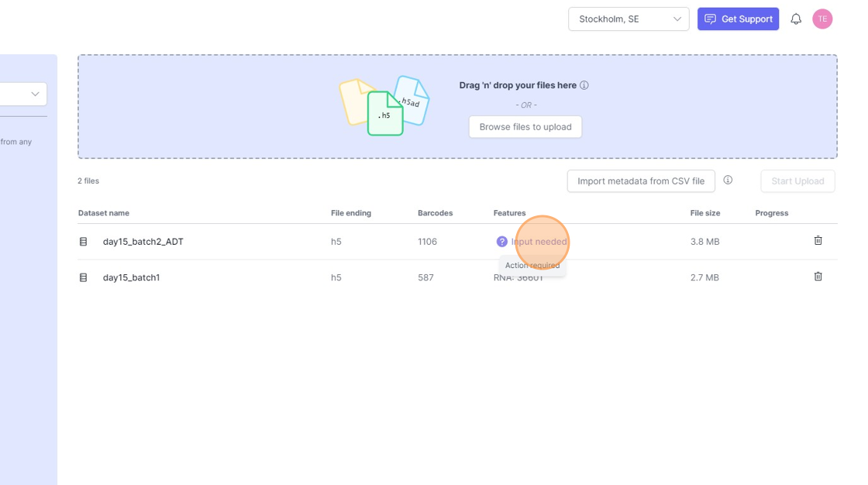The height and width of the screenshot is (485, 868).
Task: Click the .h5 file illustration
Action: tap(384, 114)
